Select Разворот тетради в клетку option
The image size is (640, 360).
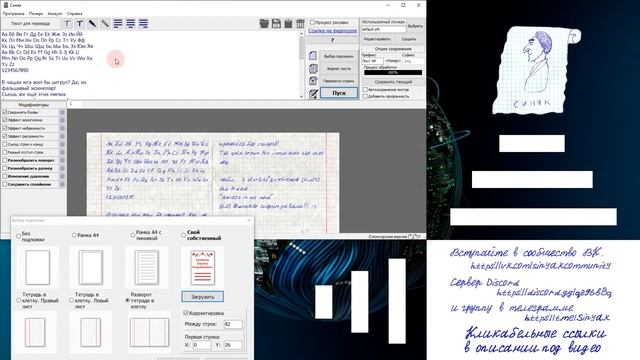pyautogui.click(x=127, y=300)
